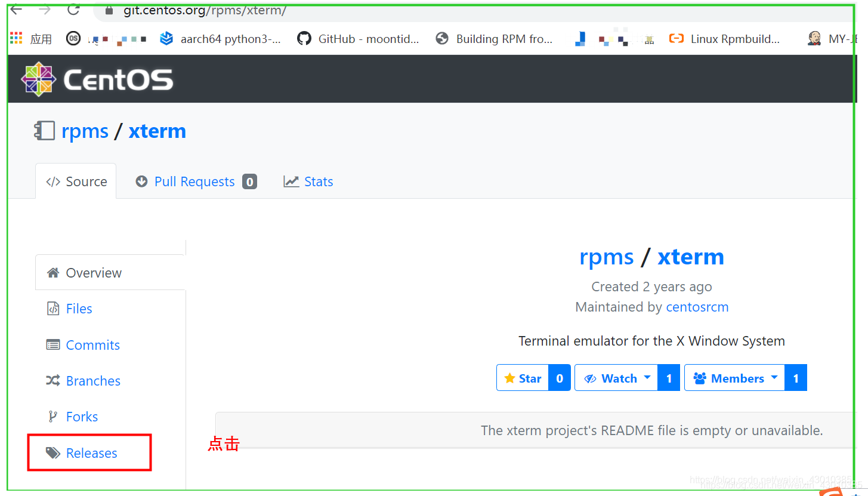Click the Branches shuffle icon
Viewport: 868px width, 496px height.
(x=53, y=381)
